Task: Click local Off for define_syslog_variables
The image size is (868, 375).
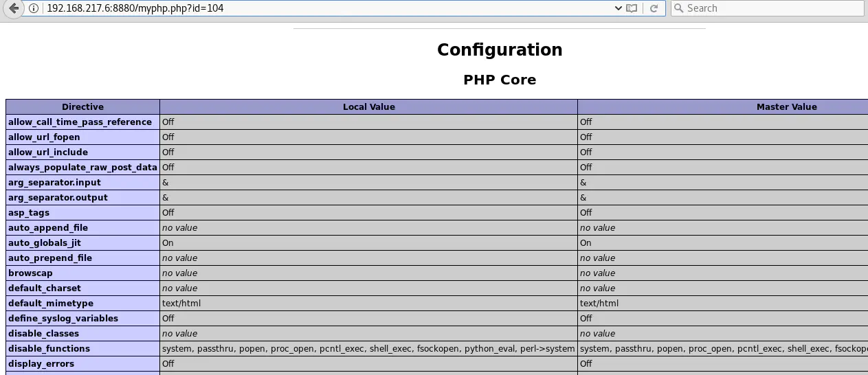Action: pyautogui.click(x=168, y=318)
